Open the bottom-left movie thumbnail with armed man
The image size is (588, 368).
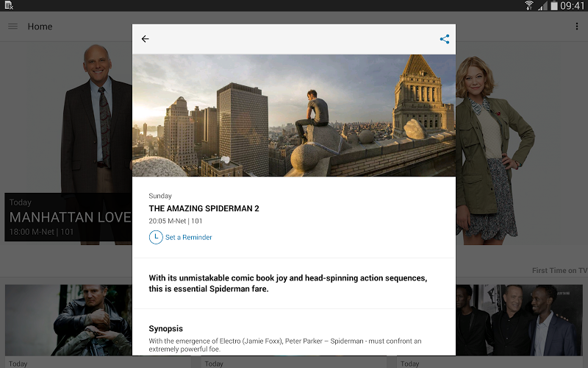pyautogui.click(x=68, y=320)
